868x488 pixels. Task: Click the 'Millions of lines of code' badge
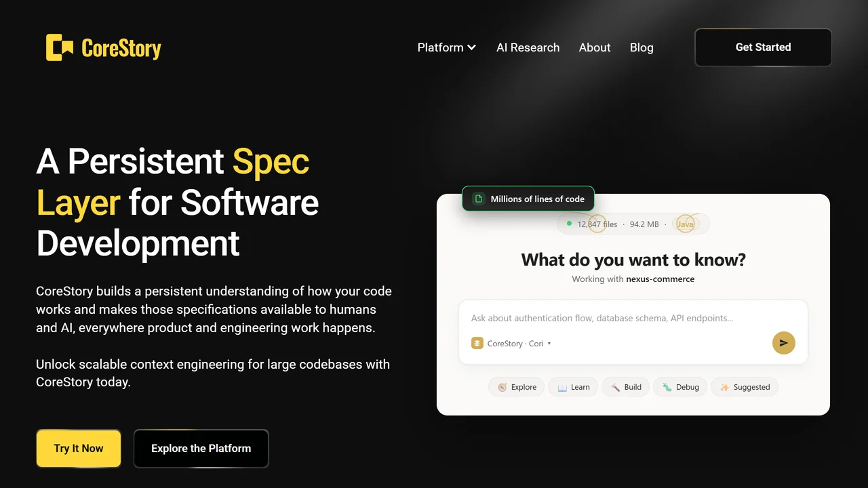pos(528,199)
